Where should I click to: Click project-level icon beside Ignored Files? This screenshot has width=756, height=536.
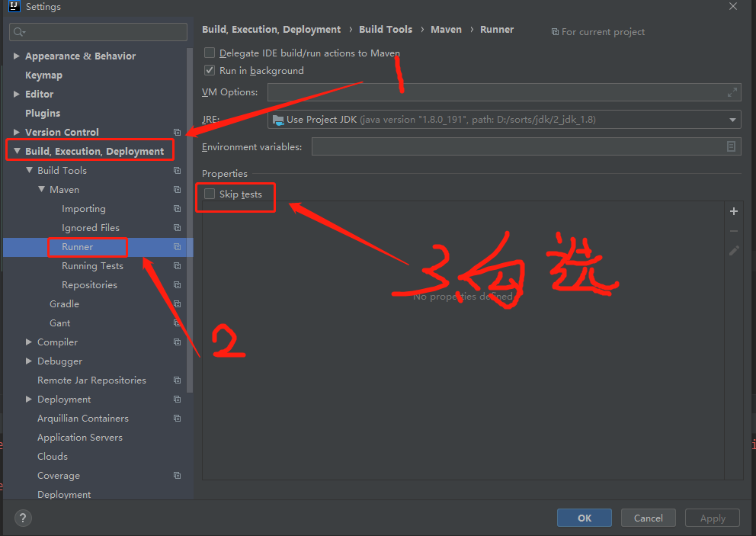click(177, 228)
